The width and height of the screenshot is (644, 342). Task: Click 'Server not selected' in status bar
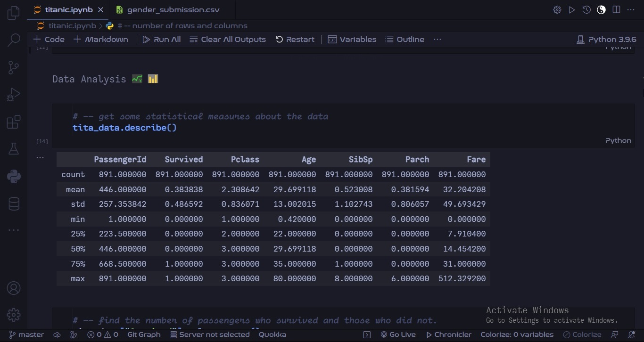pos(210,334)
